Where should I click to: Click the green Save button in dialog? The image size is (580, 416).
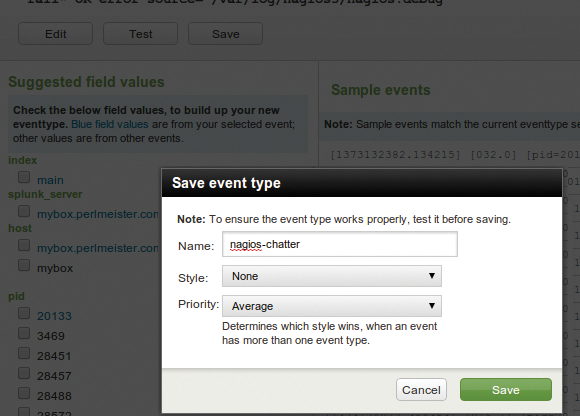point(506,389)
